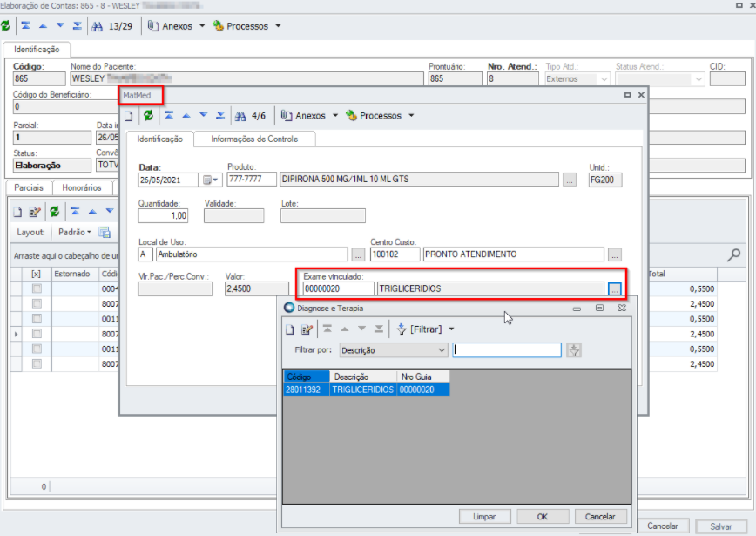Create new record in MatMed toolbar
This screenshot has height=536, width=756.
pyautogui.click(x=129, y=116)
